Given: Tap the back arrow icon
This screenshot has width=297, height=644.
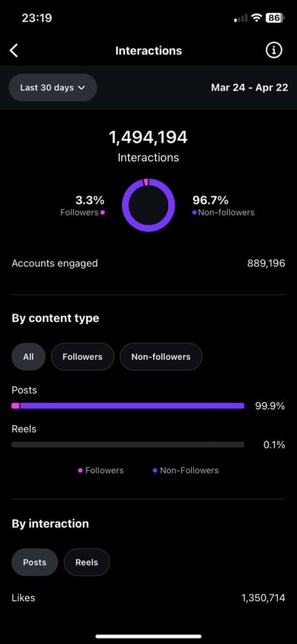Looking at the screenshot, I should pos(14,50).
